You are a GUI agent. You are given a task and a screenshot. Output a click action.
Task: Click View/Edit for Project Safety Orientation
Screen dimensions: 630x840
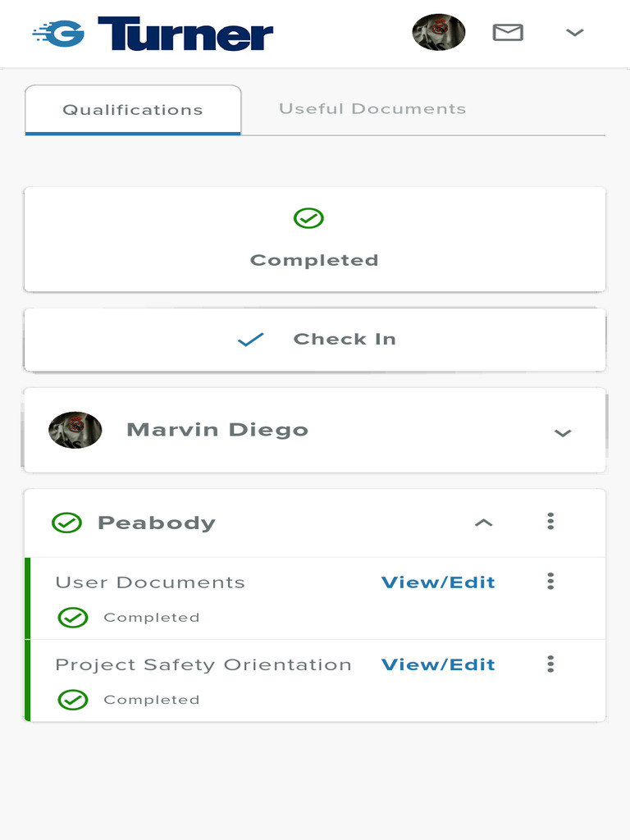click(x=438, y=664)
